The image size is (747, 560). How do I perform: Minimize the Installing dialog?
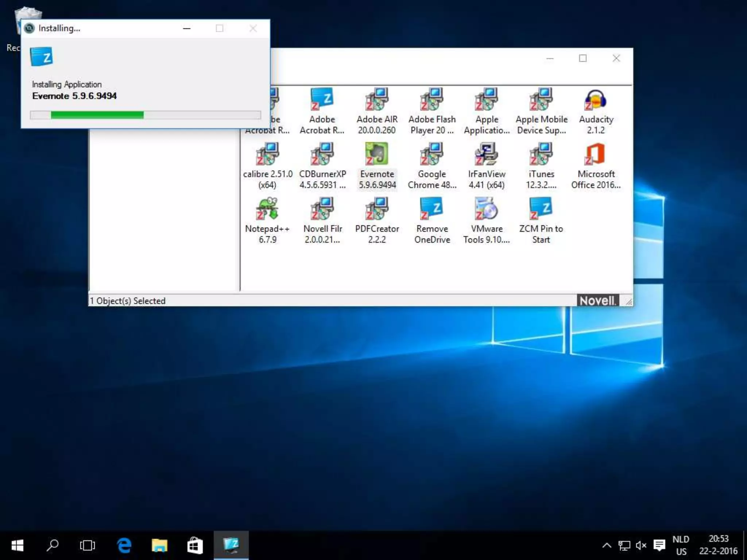187,28
